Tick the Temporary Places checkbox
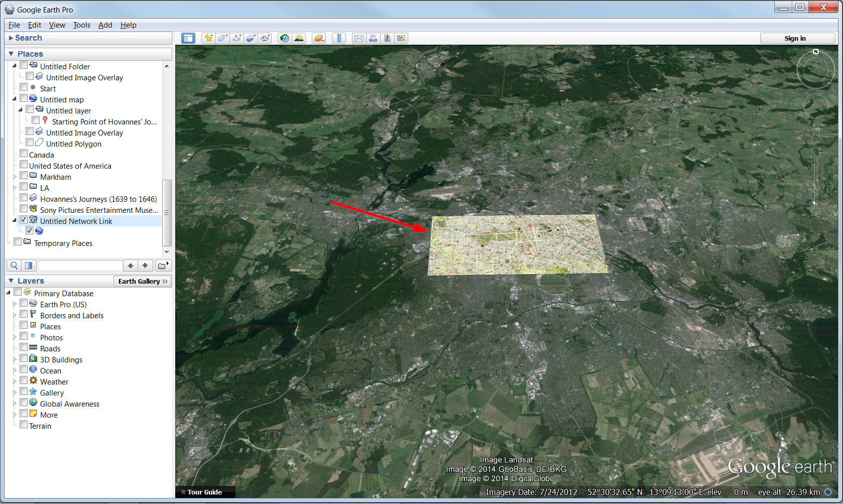Screen dimensions: 843x504 click(x=18, y=241)
